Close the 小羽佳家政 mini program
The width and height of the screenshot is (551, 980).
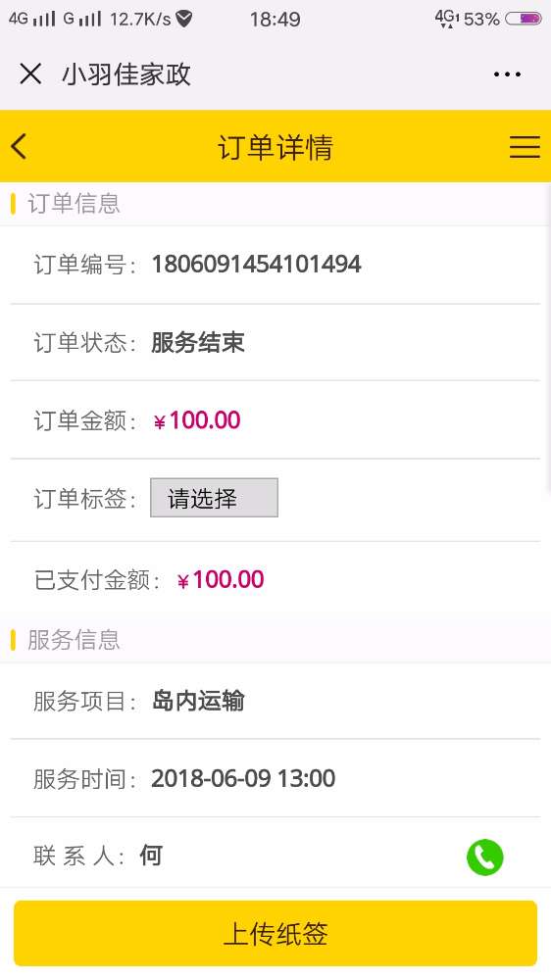(30, 73)
